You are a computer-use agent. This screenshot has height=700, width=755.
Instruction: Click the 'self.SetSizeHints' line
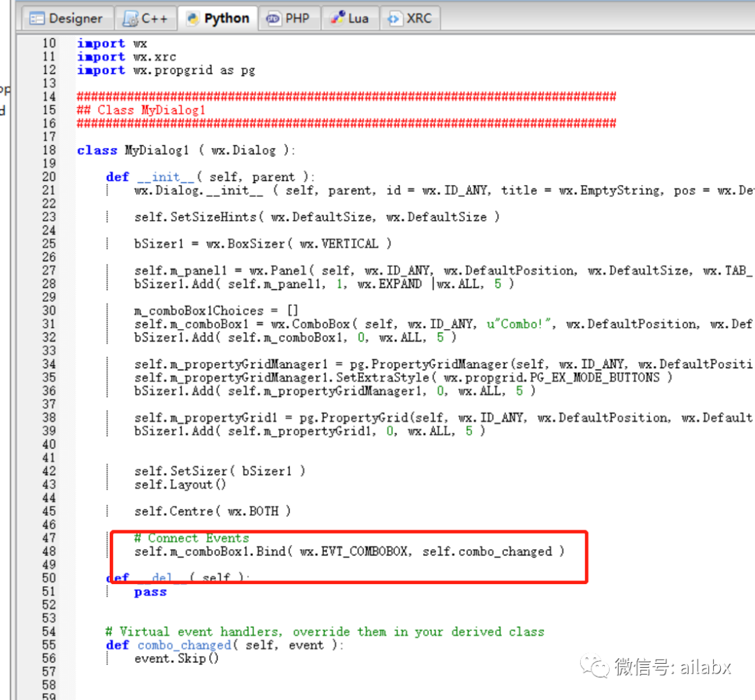(317, 217)
